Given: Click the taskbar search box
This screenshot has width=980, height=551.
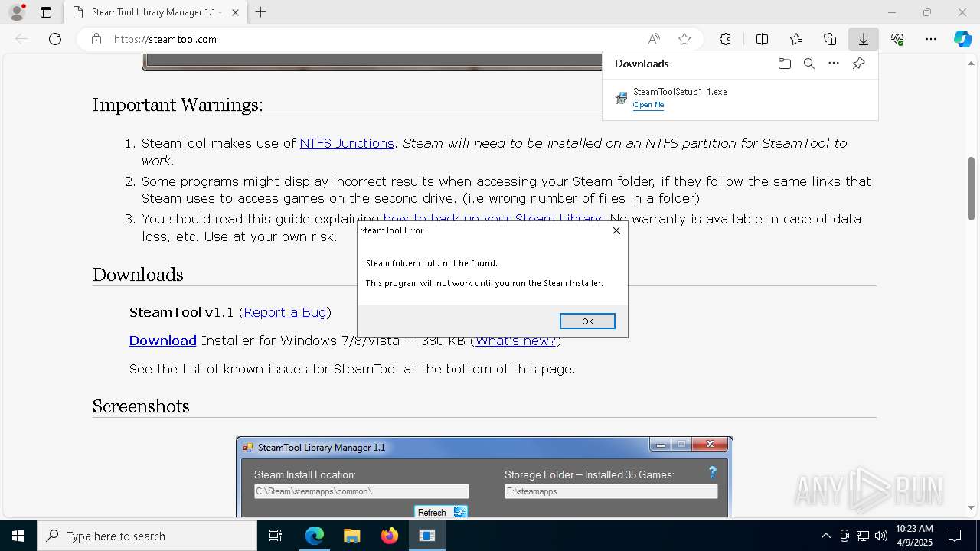Looking at the screenshot, I should pyautogui.click(x=147, y=536).
